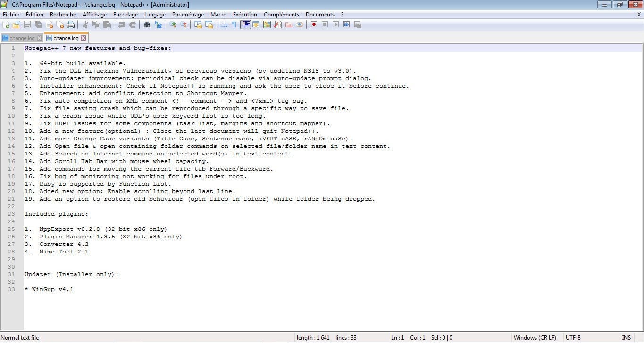The height and width of the screenshot is (343, 644).
Task: Close current document via menu bar X
Action: [x=639, y=15]
